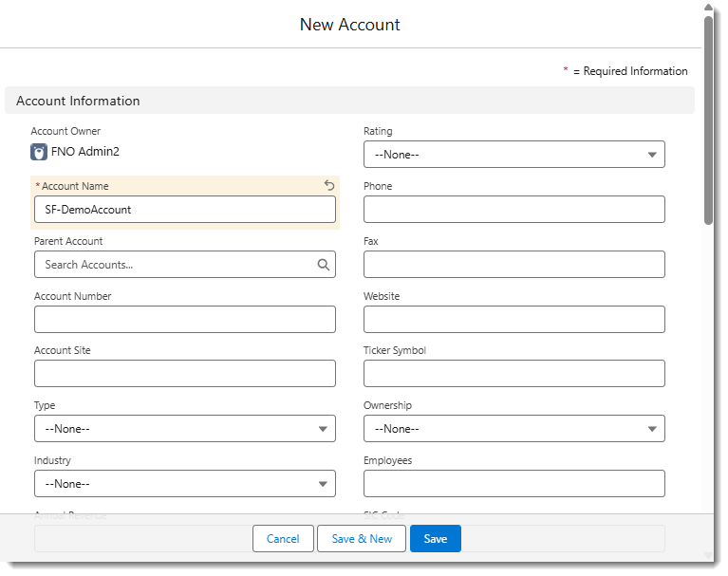
Task: Click the Account Information section header
Action: (x=349, y=101)
